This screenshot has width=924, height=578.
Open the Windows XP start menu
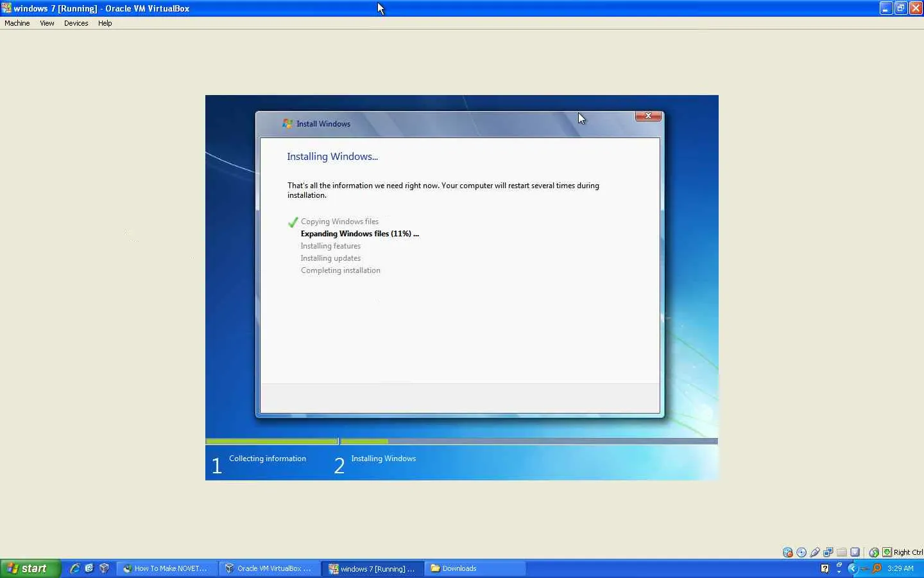(x=31, y=568)
